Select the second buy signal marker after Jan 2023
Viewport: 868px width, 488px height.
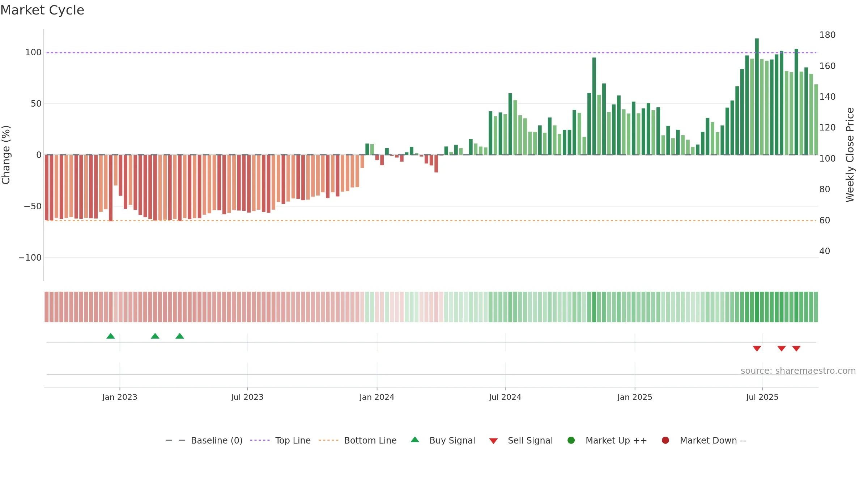click(x=155, y=336)
